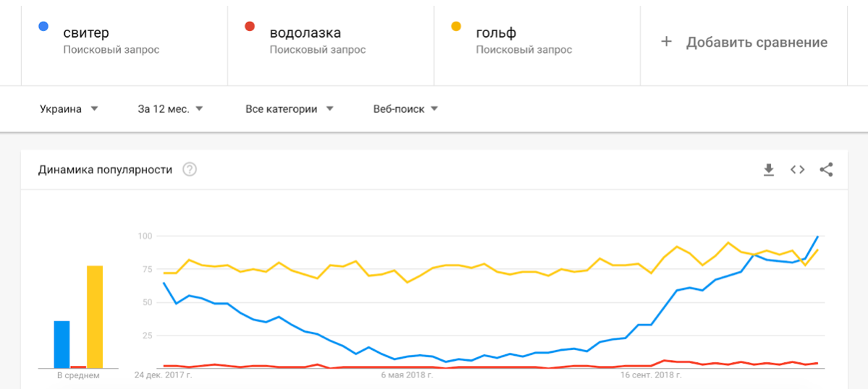Expand the Веб-поиск search type dropdown
868x389 pixels.
405,109
